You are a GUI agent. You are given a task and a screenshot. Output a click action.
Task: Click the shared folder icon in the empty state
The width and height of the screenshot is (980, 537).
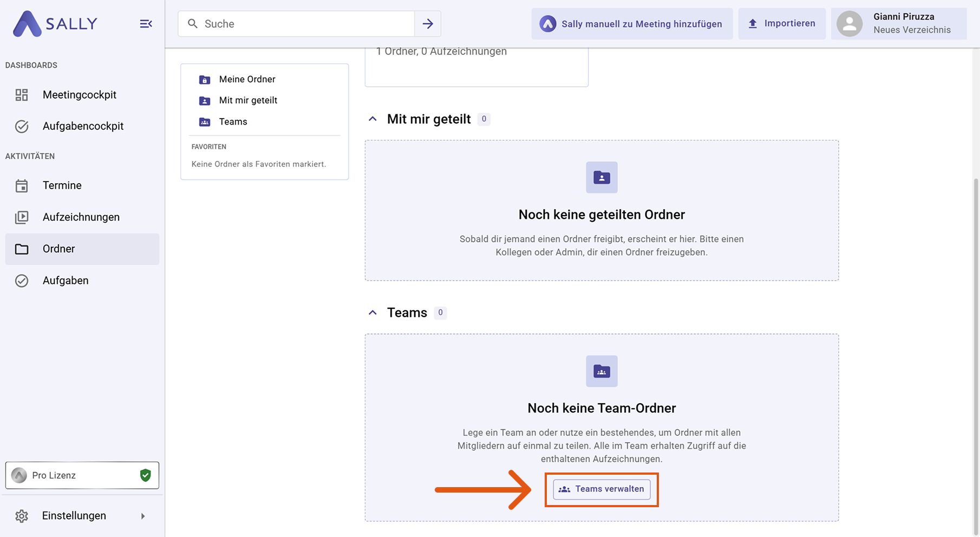pos(602,177)
